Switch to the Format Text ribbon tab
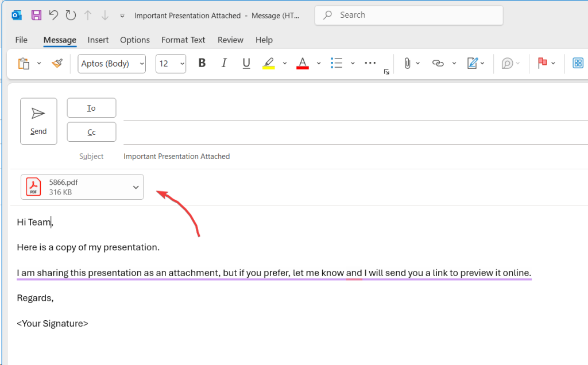 click(x=183, y=40)
